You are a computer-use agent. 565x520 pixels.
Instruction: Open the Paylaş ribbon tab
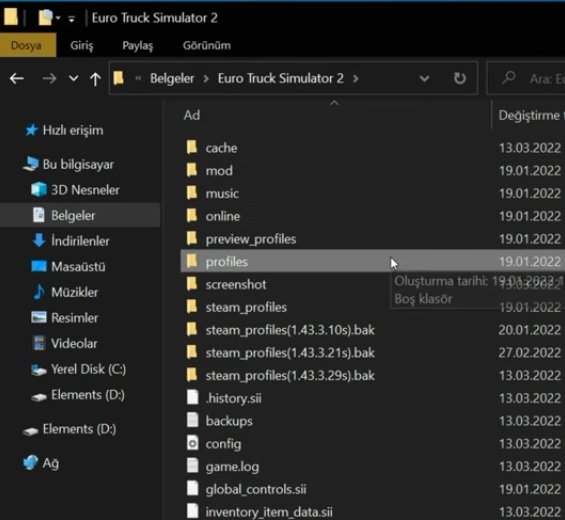click(x=137, y=45)
